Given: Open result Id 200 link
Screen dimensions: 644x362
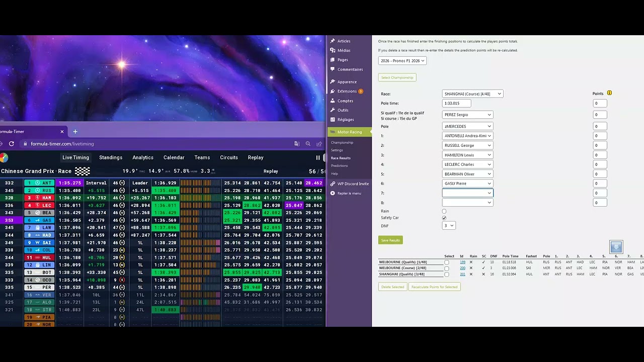Looking at the screenshot, I should [462, 268].
